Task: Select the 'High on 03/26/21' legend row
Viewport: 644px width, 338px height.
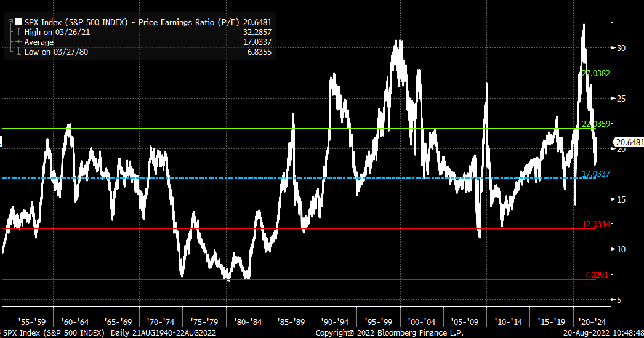Action: [x=57, y=32]
